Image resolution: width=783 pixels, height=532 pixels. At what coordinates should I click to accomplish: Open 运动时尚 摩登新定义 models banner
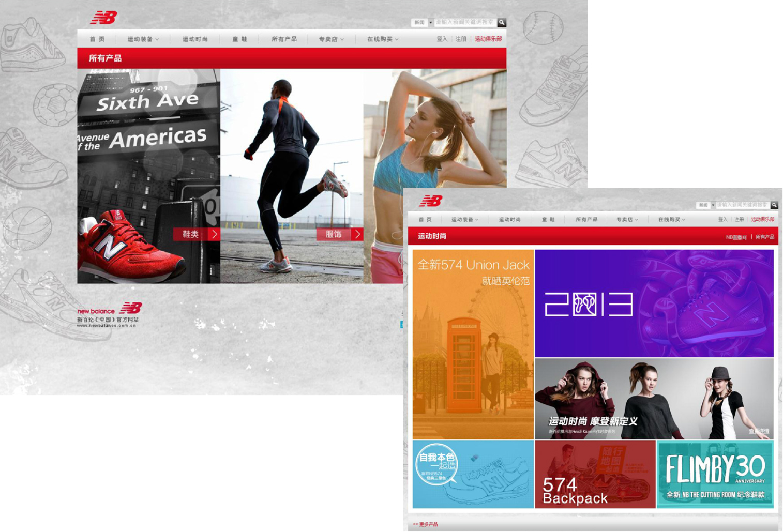pyautogui.click(x=654, y=399)
